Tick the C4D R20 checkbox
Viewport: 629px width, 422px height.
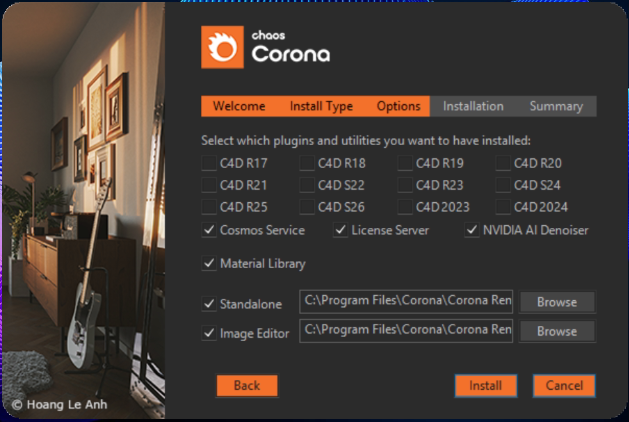pos(503,163)
